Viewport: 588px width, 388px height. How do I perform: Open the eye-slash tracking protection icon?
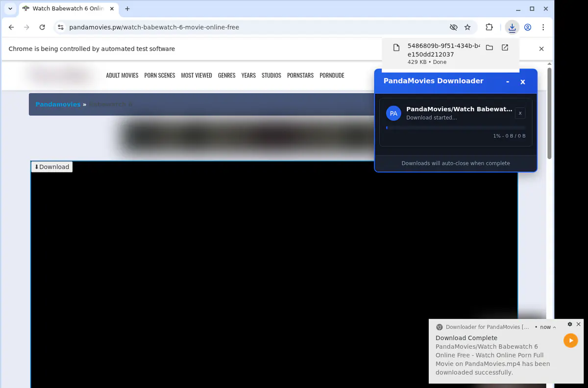point(454,27)
